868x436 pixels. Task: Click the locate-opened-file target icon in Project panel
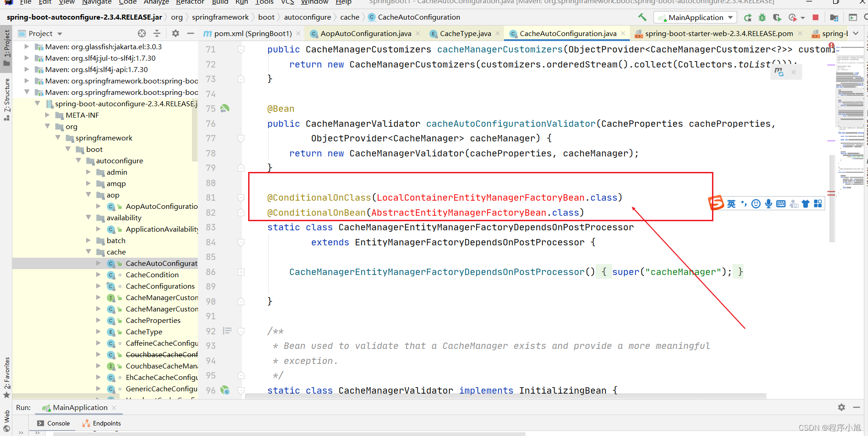(142, 33)
